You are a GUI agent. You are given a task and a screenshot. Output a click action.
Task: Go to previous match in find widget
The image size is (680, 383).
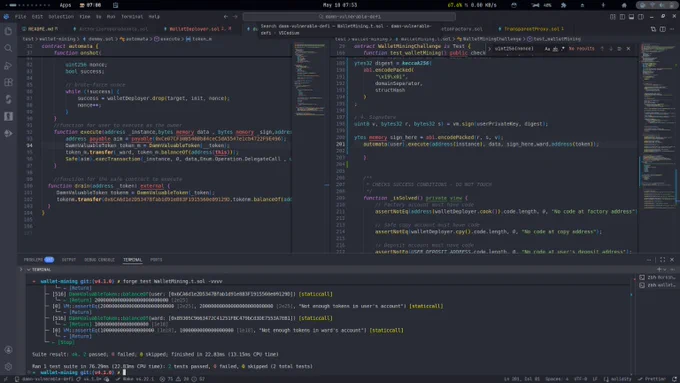[602, 49]
